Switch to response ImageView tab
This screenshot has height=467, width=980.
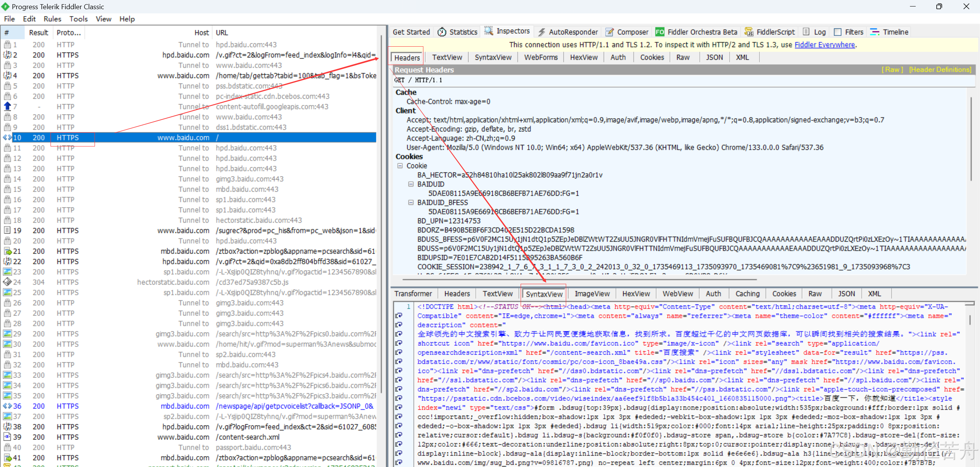pyautogui.click(x=592, y=294)
